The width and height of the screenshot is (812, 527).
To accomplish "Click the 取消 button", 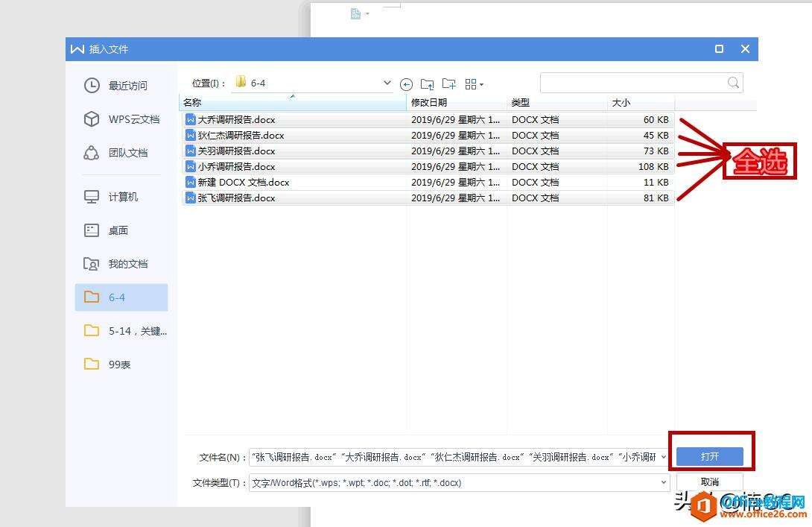I will (709, 482).
